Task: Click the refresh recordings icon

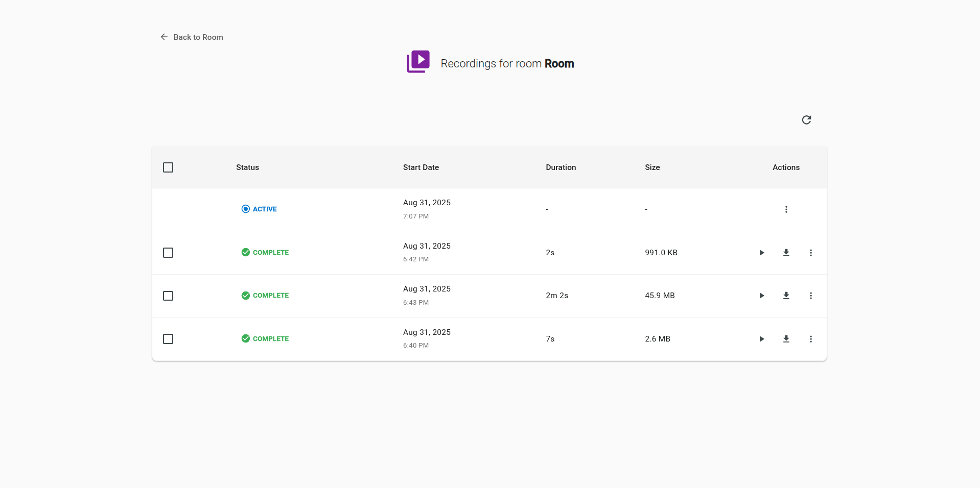Action: tap(806, 120)
